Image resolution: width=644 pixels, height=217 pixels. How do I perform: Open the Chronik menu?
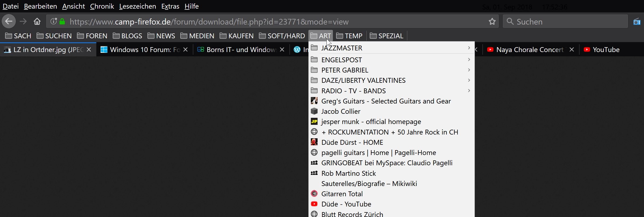click(102, 6)
